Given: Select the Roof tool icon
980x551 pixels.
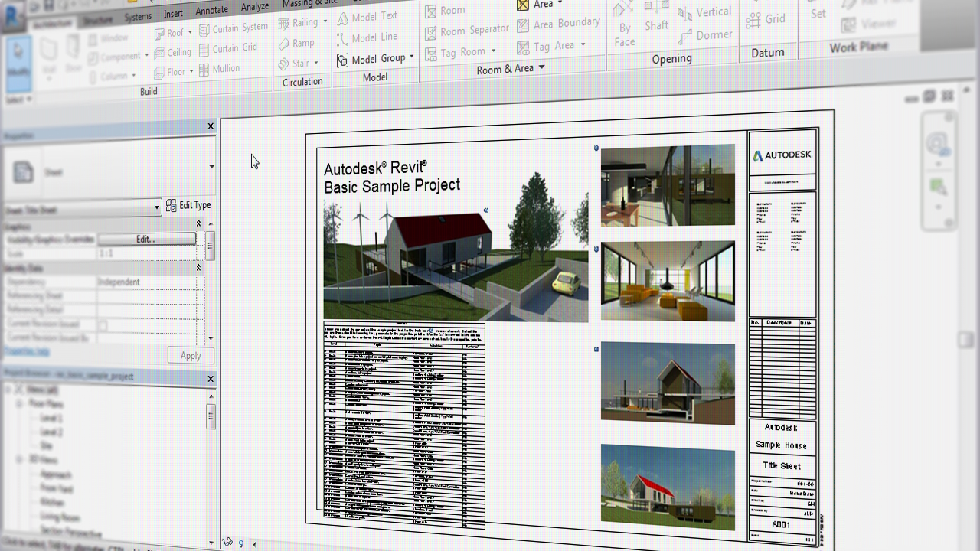Looking at the screenshot, I should 160,33.
